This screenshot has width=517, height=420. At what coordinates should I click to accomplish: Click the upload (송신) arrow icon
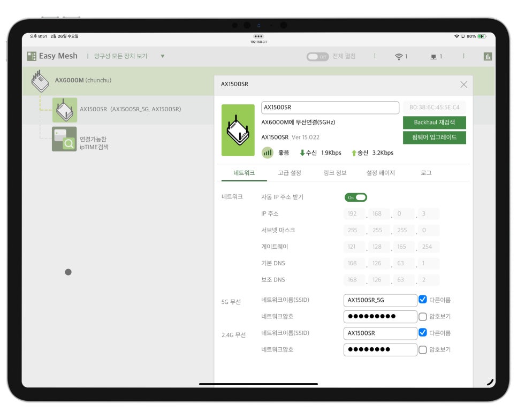(x=354, y=153)
